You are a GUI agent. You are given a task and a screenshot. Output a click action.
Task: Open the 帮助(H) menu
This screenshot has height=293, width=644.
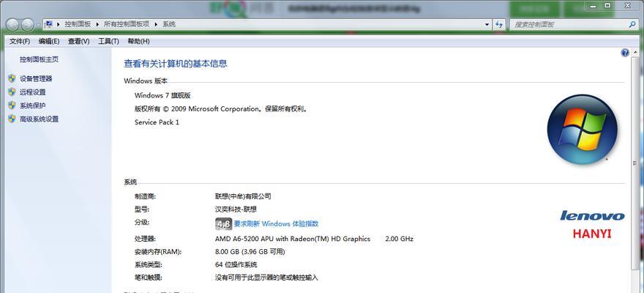tap(138, 41)
